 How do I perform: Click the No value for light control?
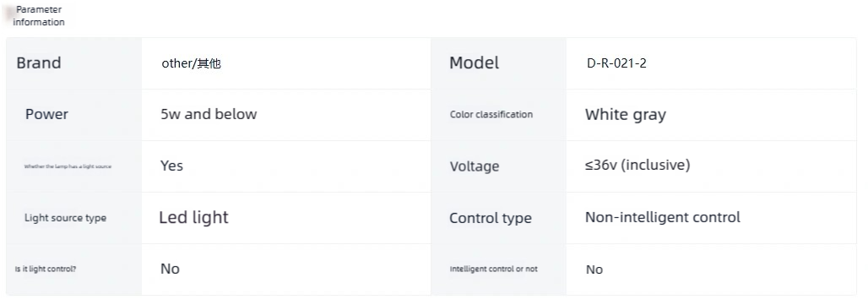coord(170,269)
